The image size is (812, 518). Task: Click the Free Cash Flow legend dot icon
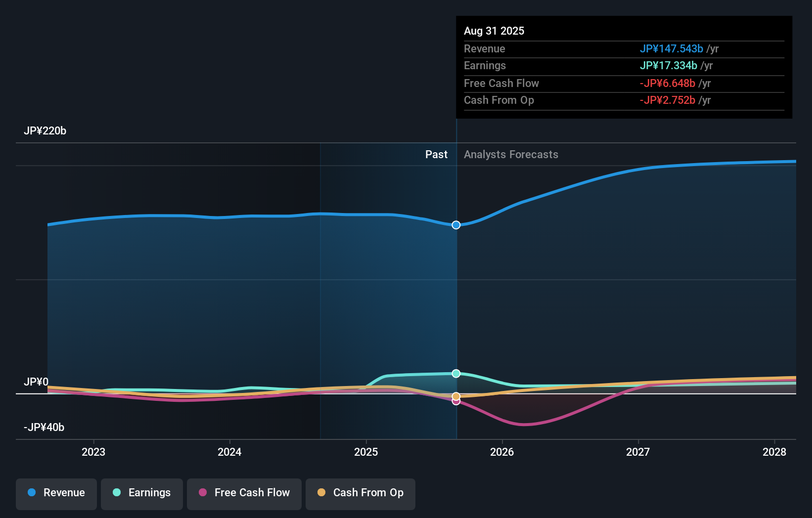click(202, 493)
